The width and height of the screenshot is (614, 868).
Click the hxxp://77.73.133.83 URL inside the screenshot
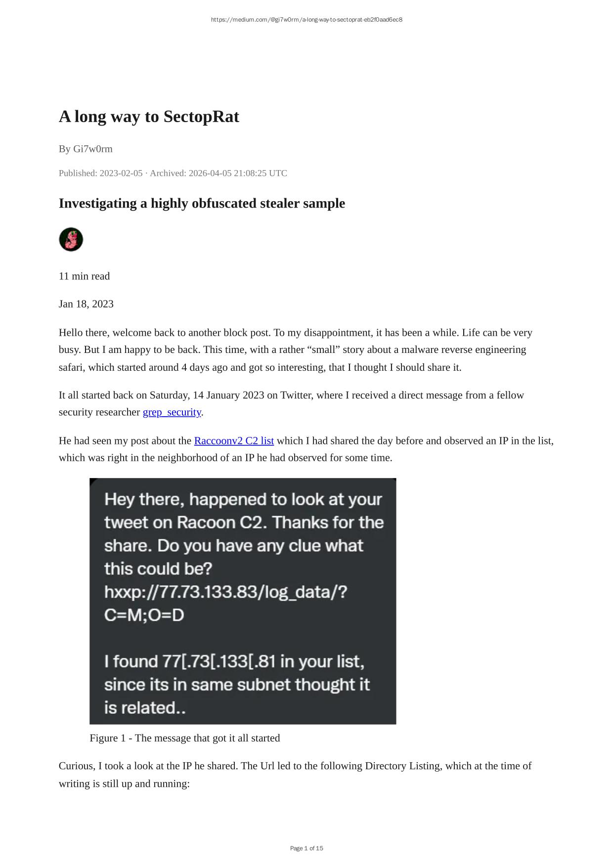point(225,592)
